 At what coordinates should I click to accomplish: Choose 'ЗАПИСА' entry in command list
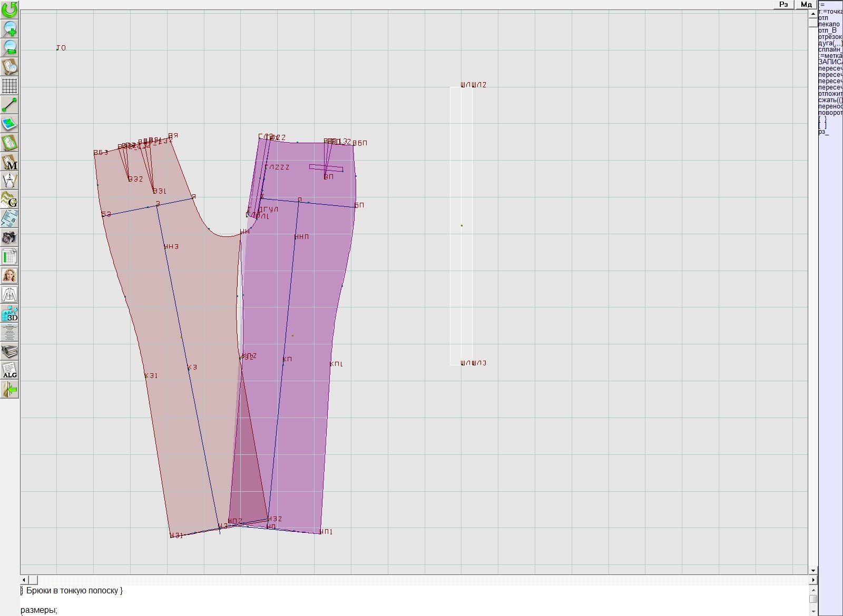tap(830, 62)
